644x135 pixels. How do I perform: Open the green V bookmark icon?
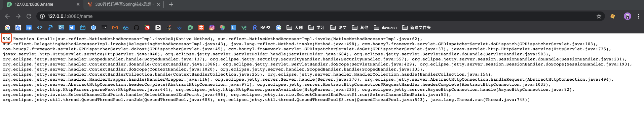pyautogui.click(x=244, y=28)
